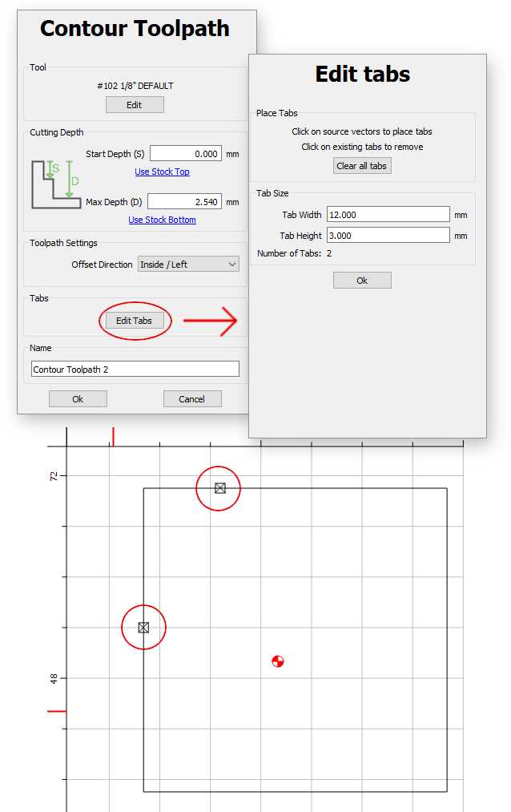Click Cancel in Contour Toolpath dialog
Image resolution: width=511 pixels, height=812 pixels.
pyautogui.click(x=192, y=398)
